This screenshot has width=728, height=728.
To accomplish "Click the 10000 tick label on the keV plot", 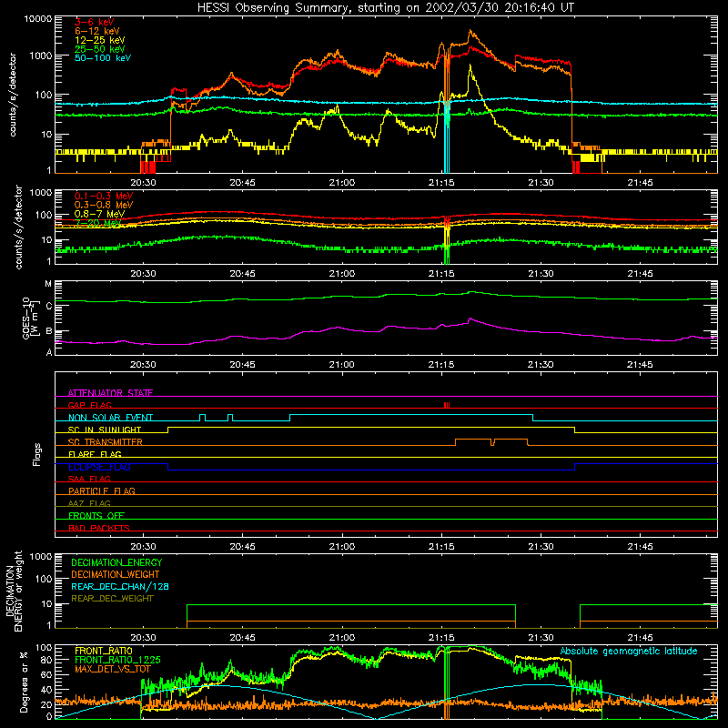I will [38, 19].
